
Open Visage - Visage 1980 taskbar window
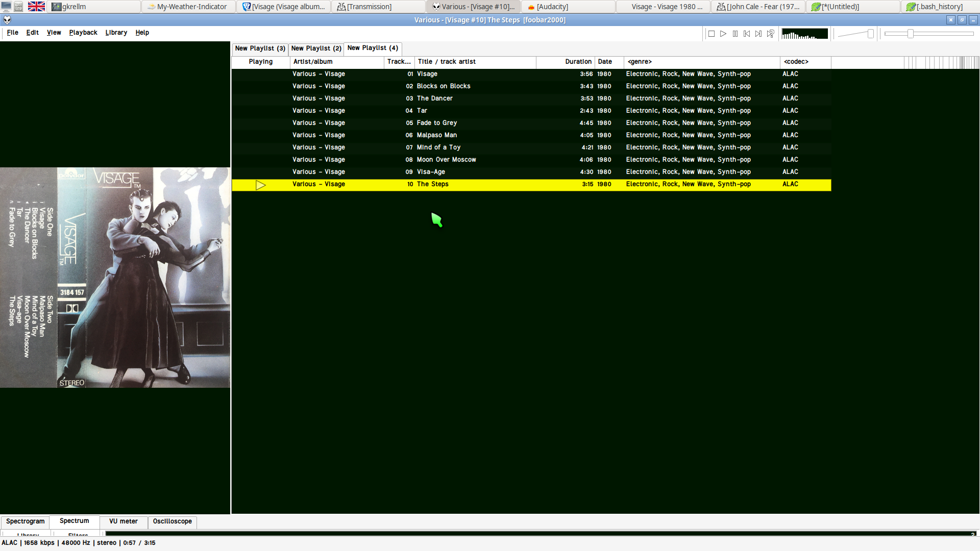tap(663, 7)
